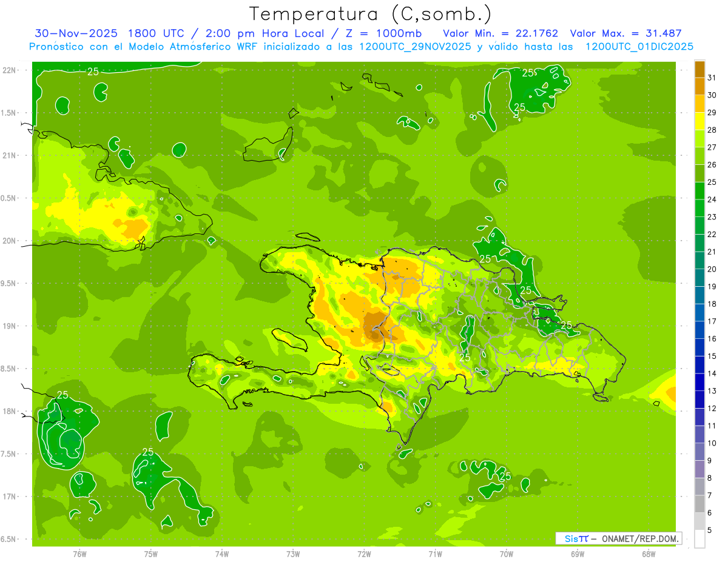Click the "Valor Max. = 31.487" text

coord(625,34)
